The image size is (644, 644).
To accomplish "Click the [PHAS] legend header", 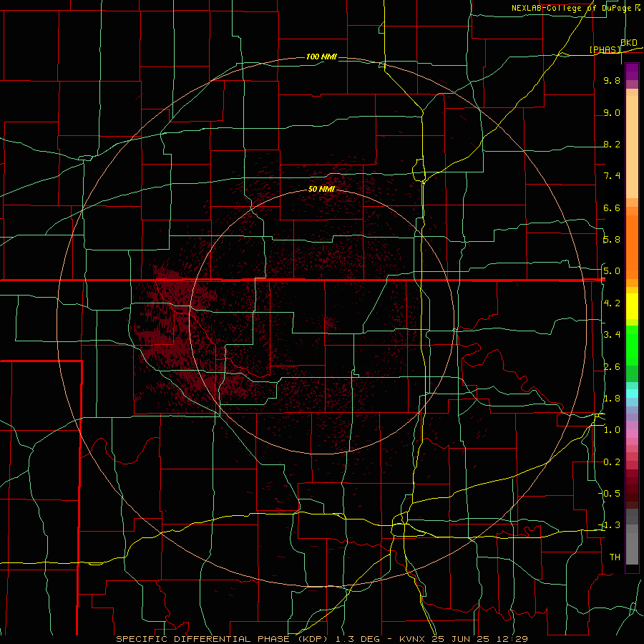I will 605,49.
